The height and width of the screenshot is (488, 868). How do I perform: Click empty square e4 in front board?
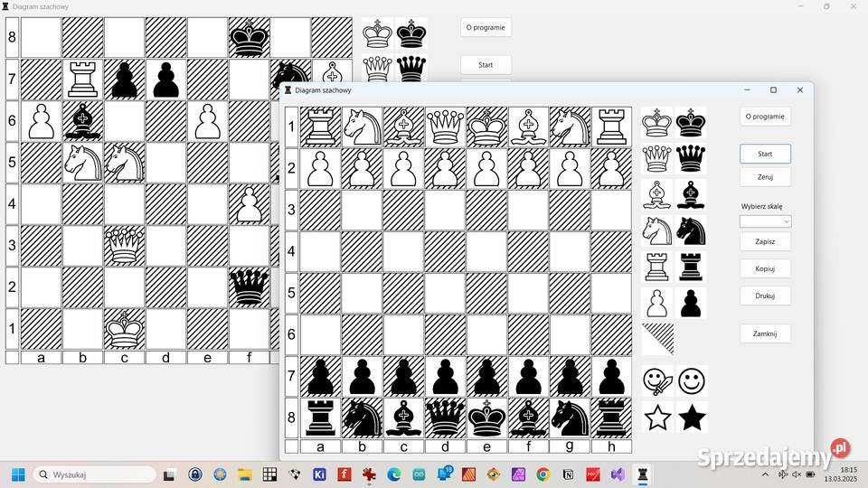486,251
